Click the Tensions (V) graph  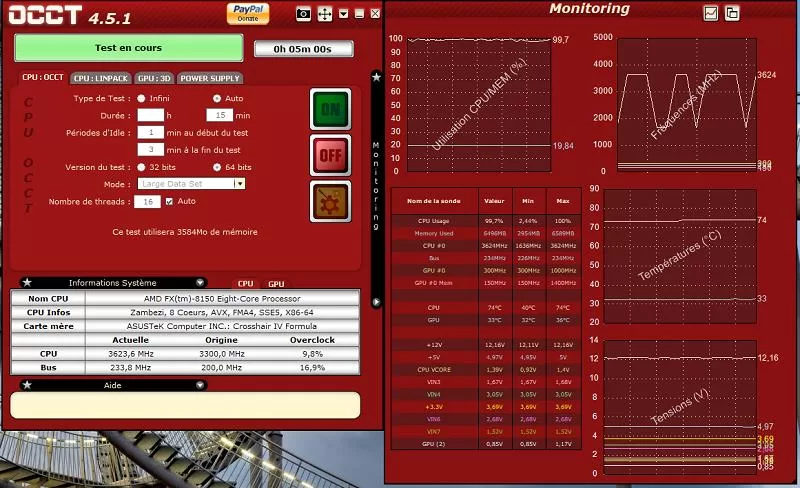(680, 407)
